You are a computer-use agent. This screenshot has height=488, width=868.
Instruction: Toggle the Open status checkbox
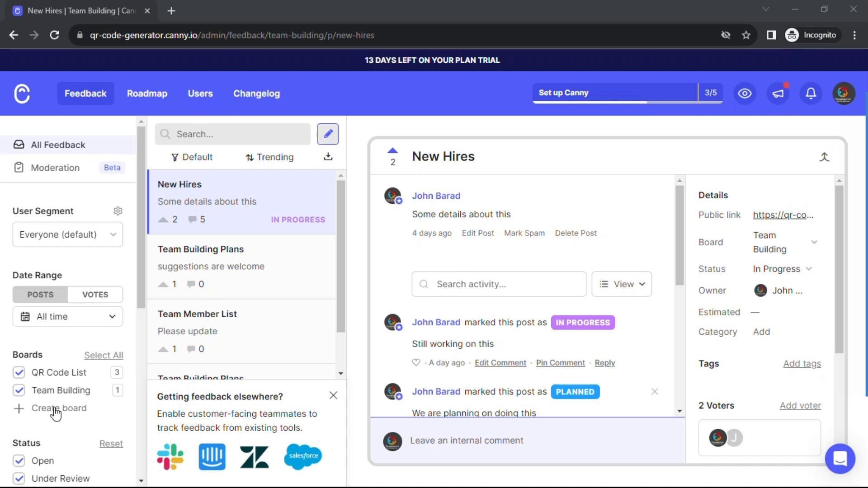coord(19,460)
